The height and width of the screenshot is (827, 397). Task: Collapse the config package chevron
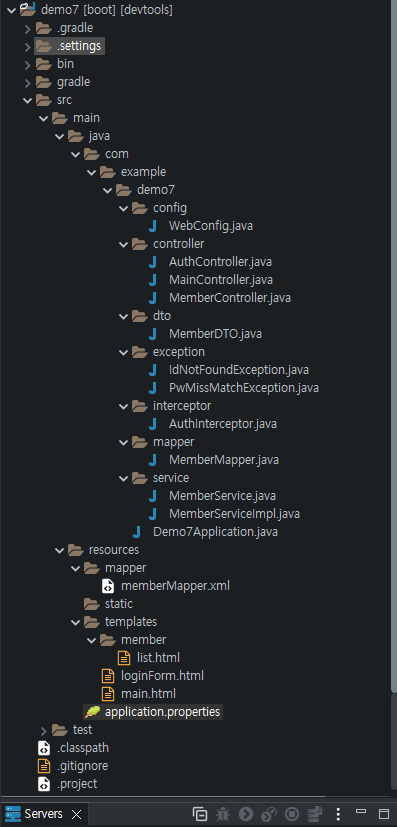pos(124,208)
